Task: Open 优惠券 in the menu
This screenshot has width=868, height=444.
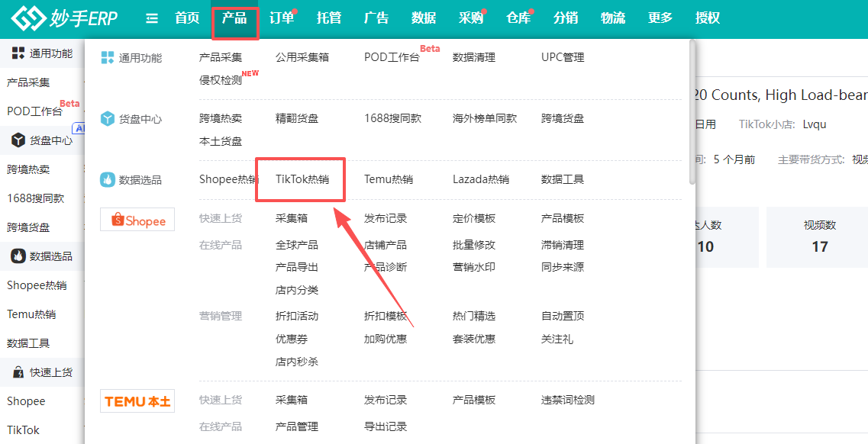Action: point(291,339)
